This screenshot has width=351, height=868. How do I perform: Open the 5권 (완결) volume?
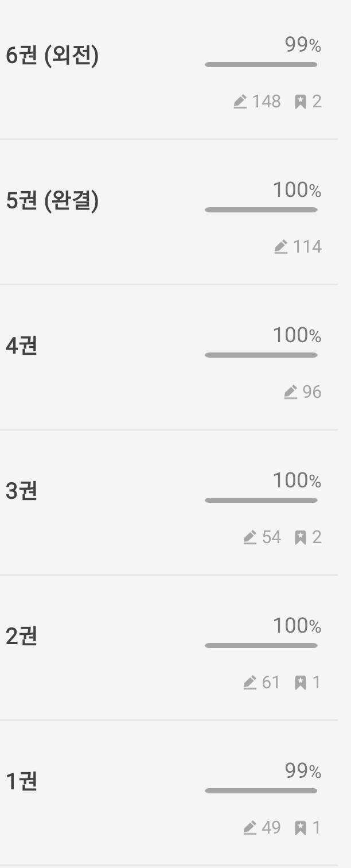click(52, 201)
